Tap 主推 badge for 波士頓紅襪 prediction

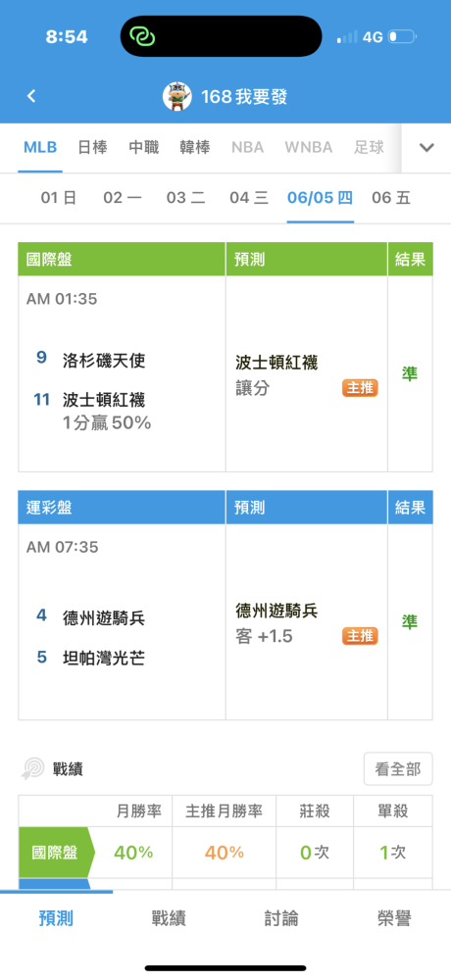(x=360, y=387)
